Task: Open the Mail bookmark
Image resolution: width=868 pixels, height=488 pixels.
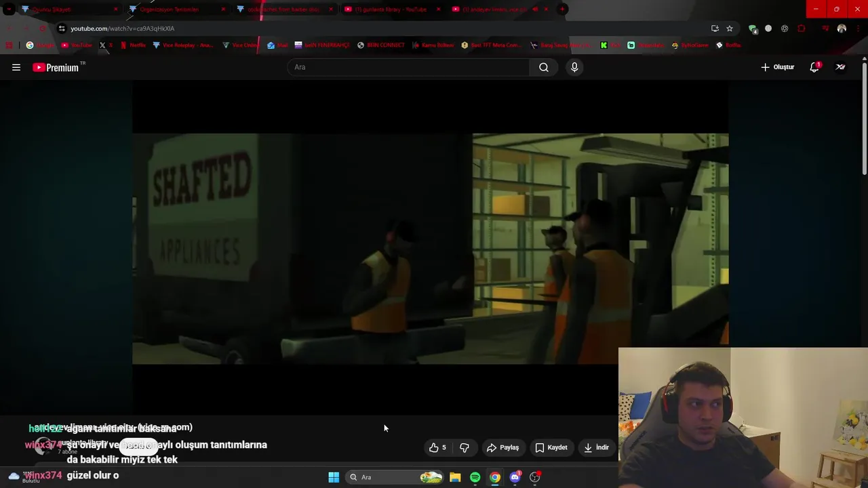Action: 277,45
